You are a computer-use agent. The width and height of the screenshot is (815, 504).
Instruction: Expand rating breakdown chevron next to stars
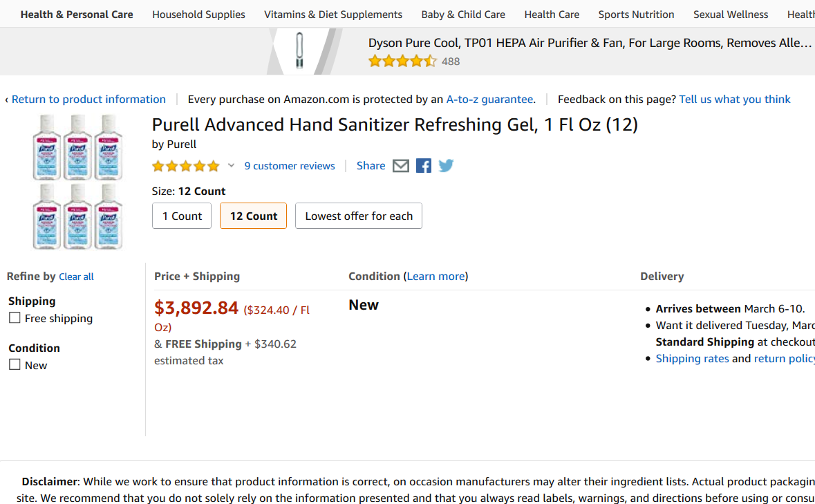click(x=231, y=166)
